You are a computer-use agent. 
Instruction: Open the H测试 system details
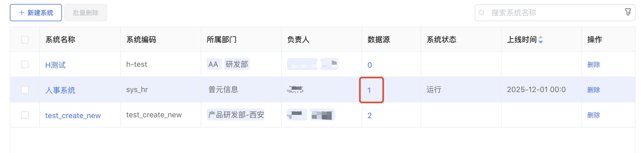click(55, 65)
